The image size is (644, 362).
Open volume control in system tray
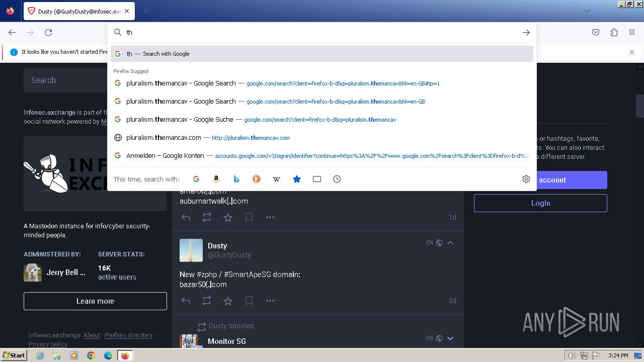[572, 355]
